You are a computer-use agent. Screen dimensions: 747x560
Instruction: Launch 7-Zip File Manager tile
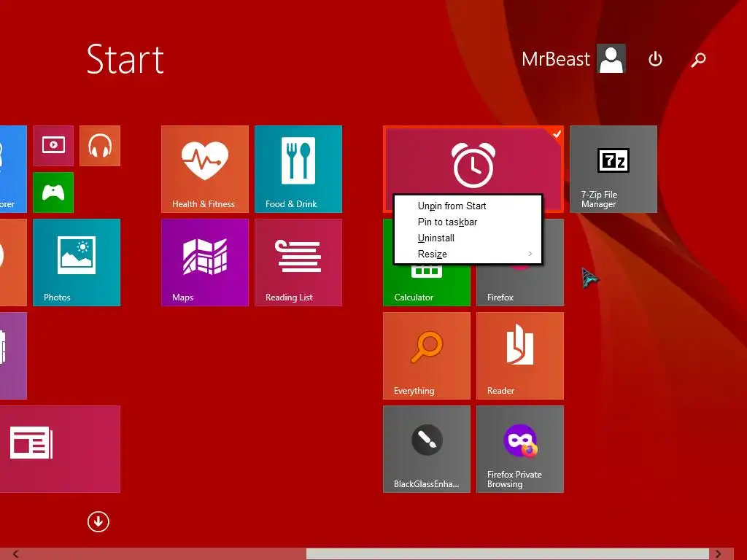point(614,169)
